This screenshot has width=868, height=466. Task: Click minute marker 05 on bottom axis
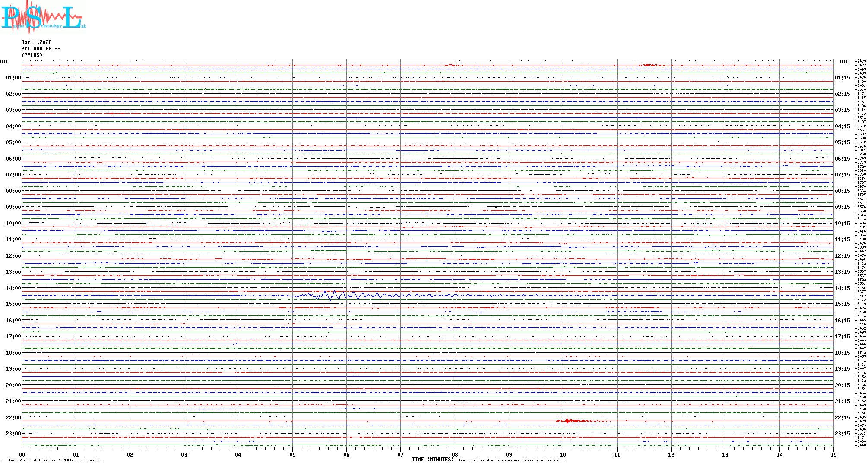click(x=292, y=454)
